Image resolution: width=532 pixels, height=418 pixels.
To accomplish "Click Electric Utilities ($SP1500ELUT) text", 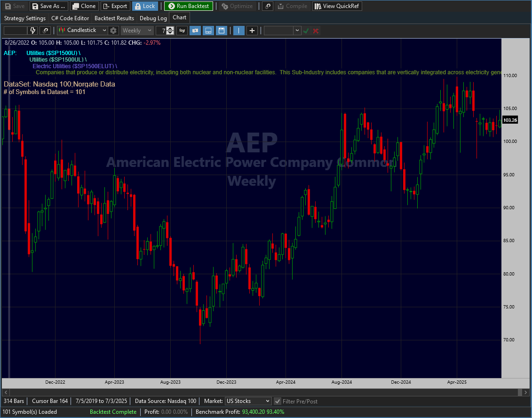I will tap(75, 66).
